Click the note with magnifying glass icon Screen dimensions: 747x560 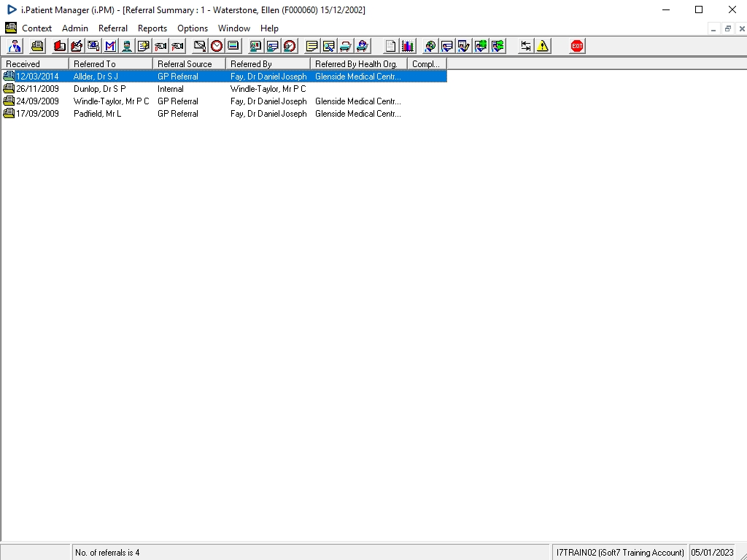pyautogui.click(x=329, y=46)
